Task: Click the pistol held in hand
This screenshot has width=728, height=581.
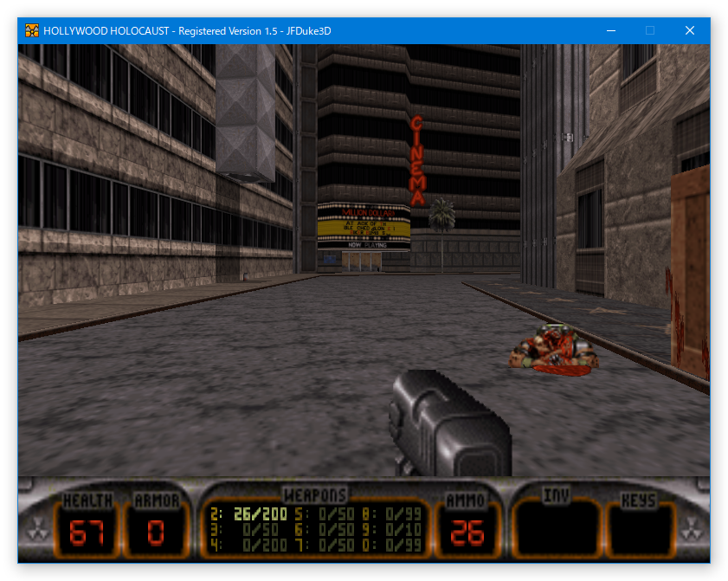Action: coord(450,423)
